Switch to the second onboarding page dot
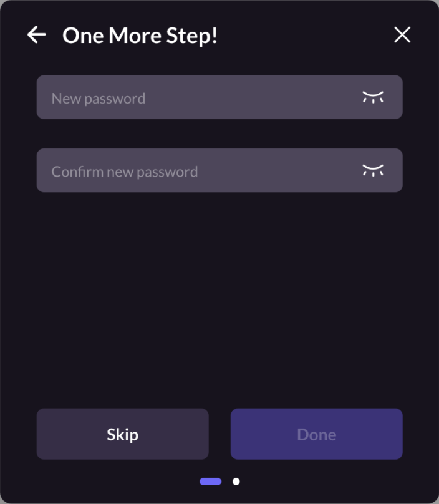The width and height of the screenshot is (439, 504). (236, 482)
